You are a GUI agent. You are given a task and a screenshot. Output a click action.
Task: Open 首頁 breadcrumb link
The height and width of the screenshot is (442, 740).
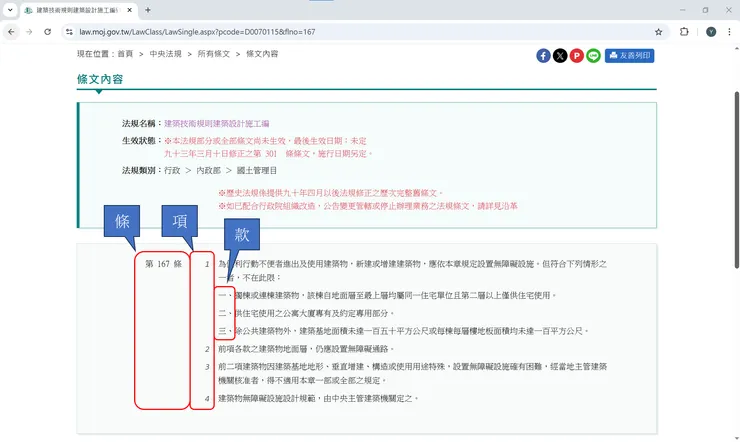pyautogui.click(x=125, y=54)
